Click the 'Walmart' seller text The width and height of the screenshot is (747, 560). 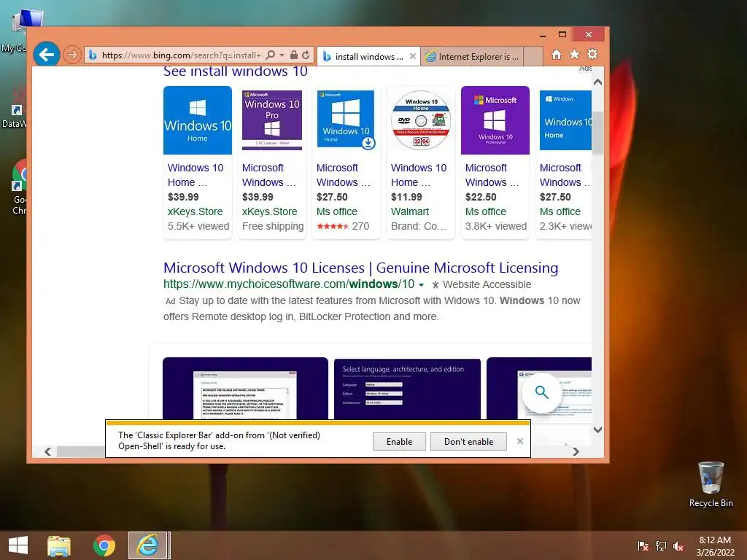pos(410,211)
